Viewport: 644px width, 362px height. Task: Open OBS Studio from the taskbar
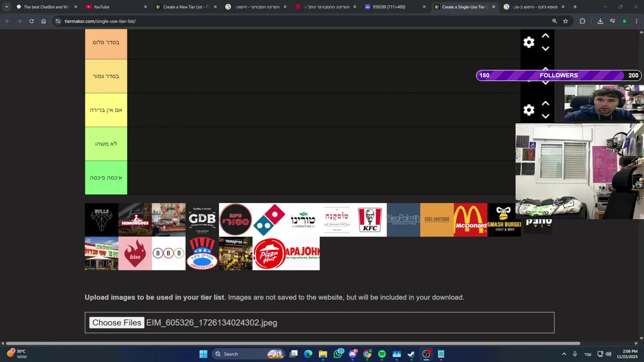tap(426, 354)
